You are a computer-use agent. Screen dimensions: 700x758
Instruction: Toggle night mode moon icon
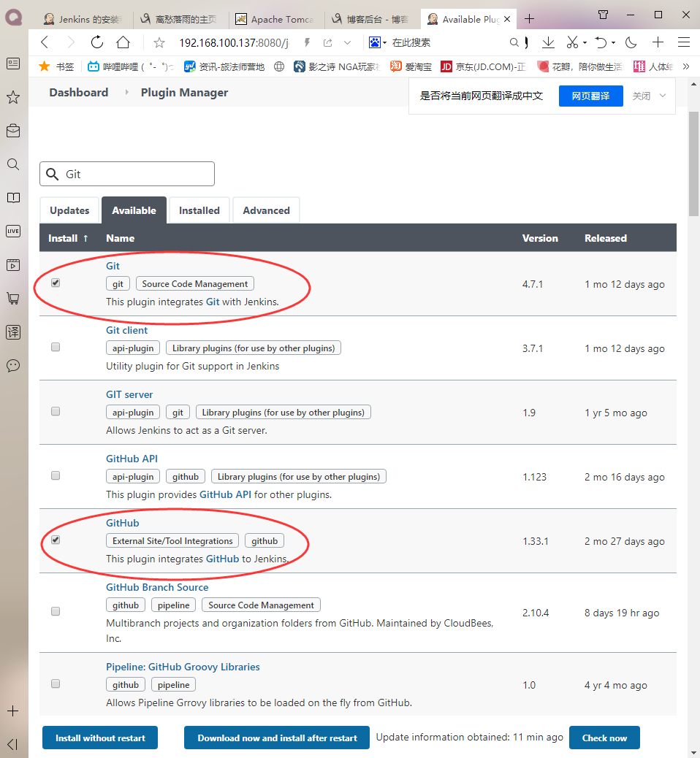tap(631, 42)
